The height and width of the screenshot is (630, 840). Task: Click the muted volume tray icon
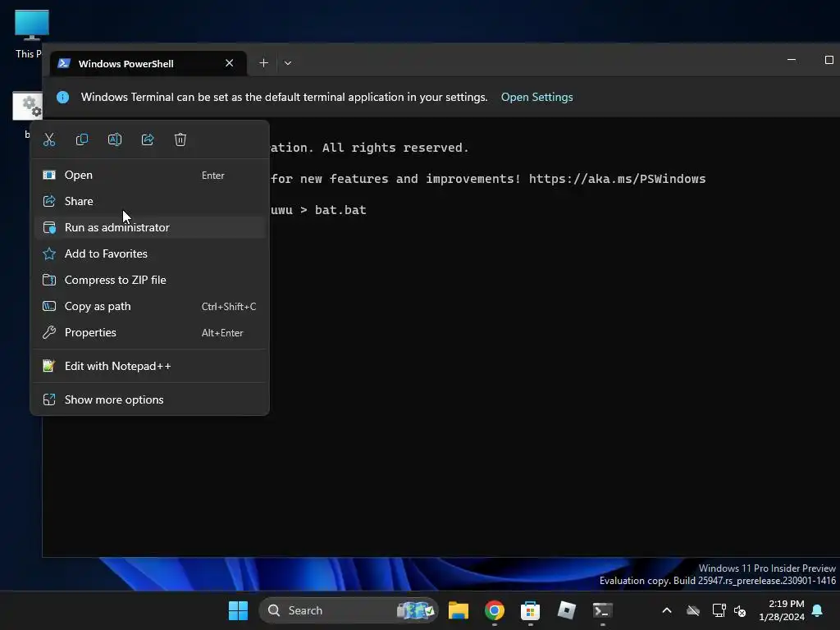740,610
